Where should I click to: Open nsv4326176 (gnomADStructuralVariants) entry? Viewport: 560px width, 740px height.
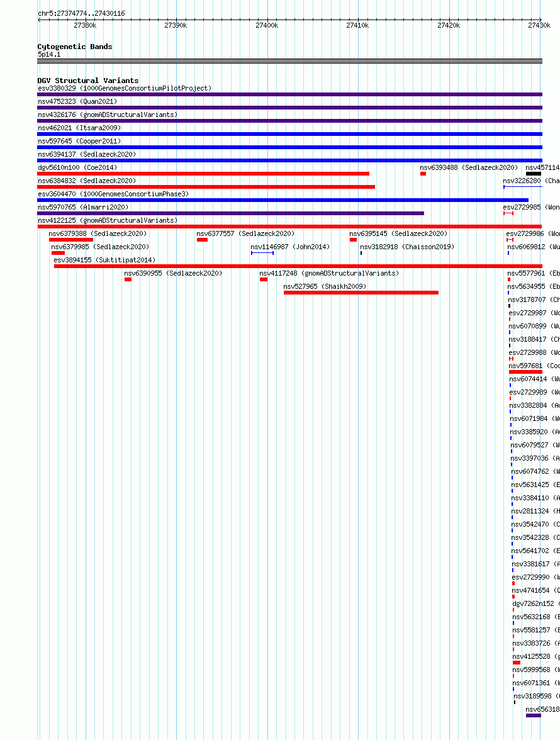(x=108, y=115)
